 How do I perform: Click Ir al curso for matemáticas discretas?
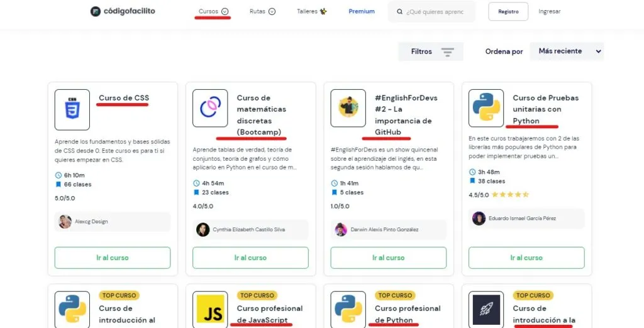click(250, 258)
